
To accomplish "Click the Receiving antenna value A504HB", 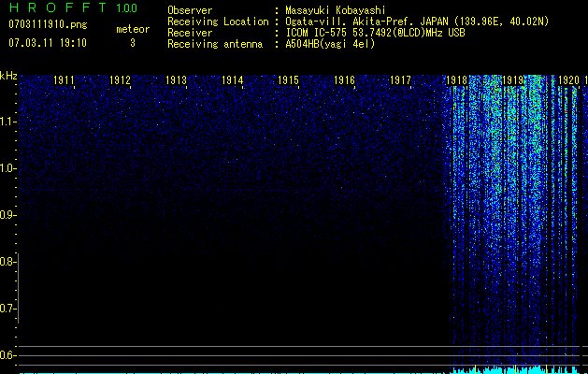I will 330,44.
